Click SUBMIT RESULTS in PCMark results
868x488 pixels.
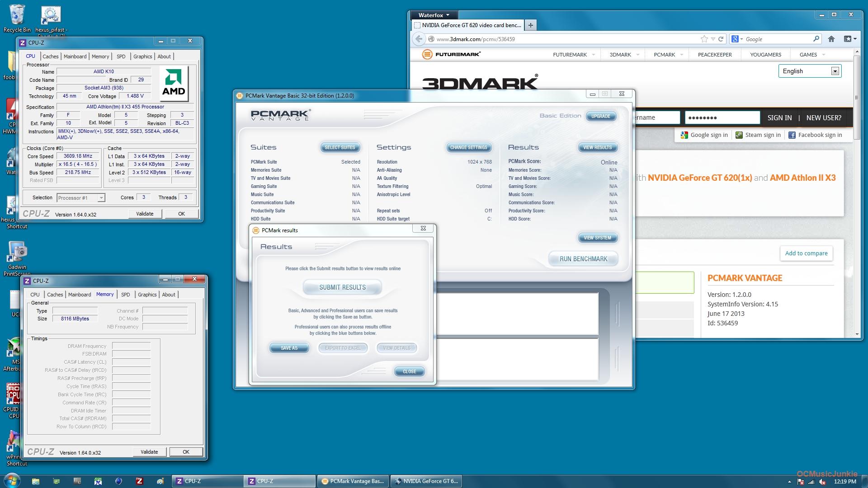[x=342, y=287]
